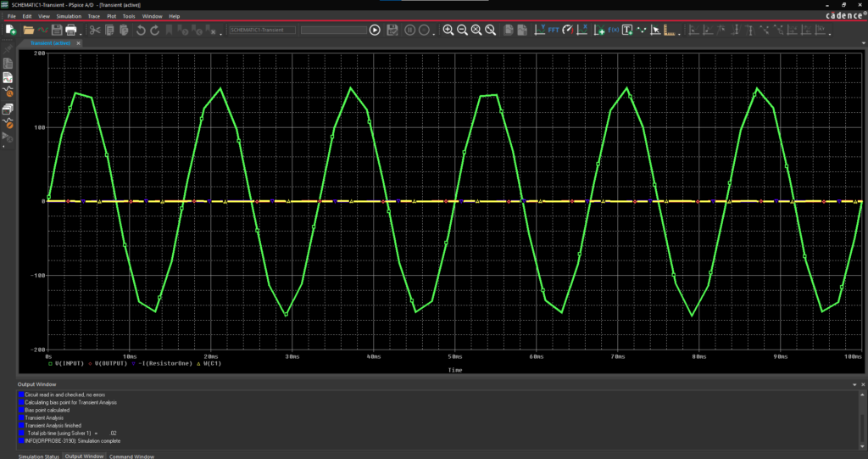
Task: Toggle the cursor display icon
Action: point(655,30)
